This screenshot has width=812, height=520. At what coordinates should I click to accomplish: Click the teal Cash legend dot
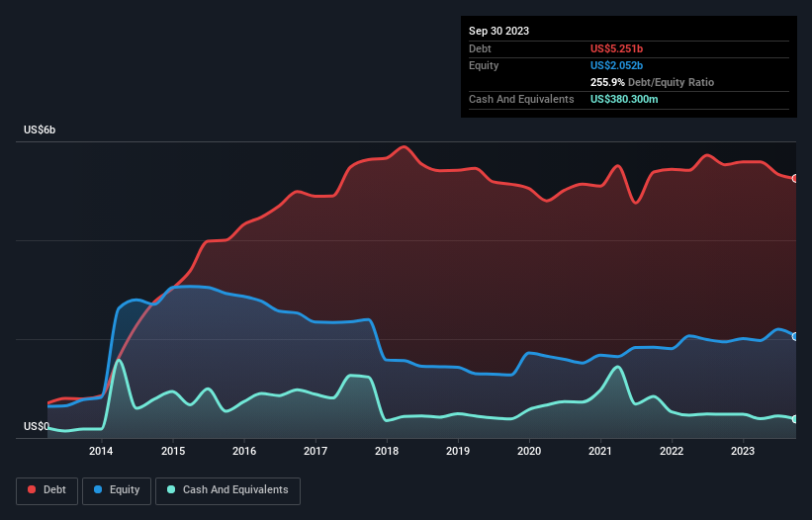(171, 489)
